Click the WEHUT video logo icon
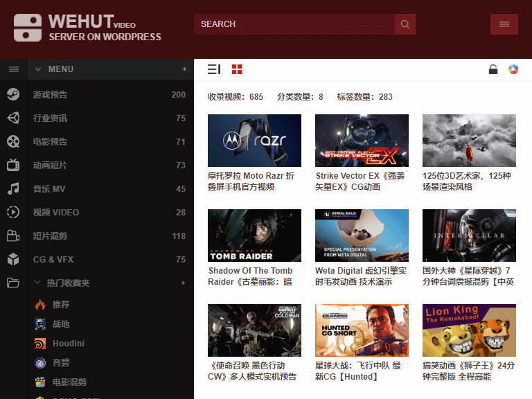The width and height of the screenshot is (532, 399). pyautogui.click(x=28, y=28)
